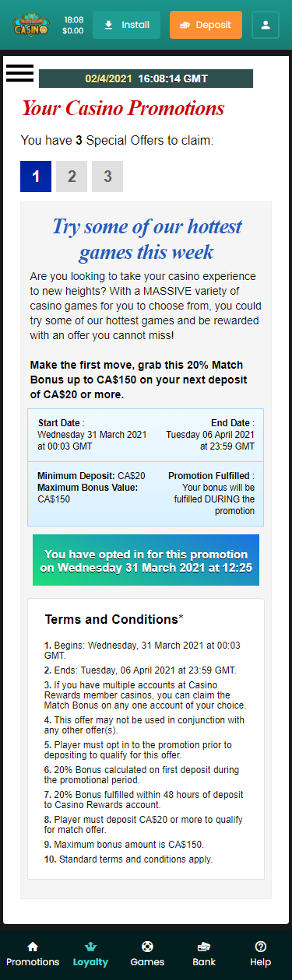The image size is (292, 980).
Task: Tap the Loyalty crown icon
Action: coord(90,947)
